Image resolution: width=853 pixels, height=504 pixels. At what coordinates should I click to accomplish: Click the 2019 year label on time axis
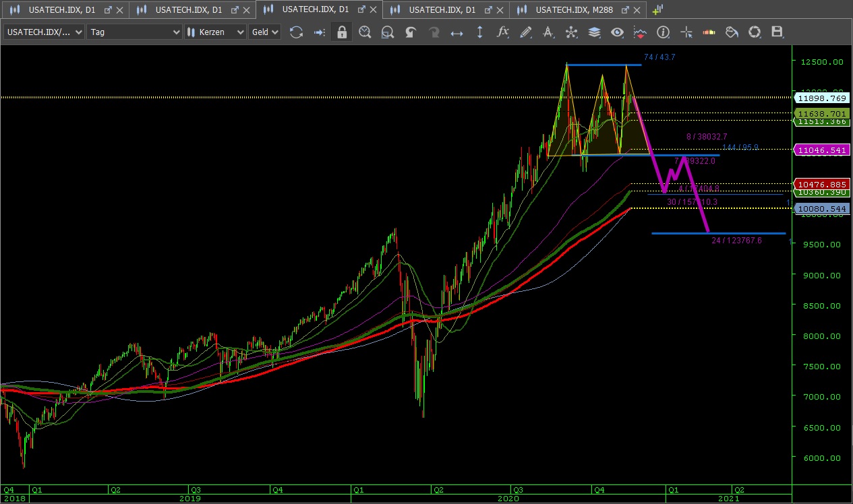[x=189, y=499]
